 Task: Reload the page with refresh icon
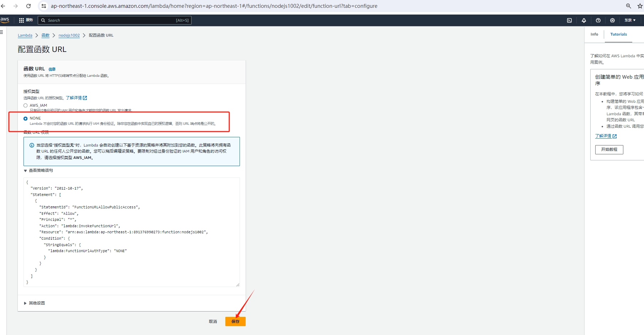[x=28, y=6]
